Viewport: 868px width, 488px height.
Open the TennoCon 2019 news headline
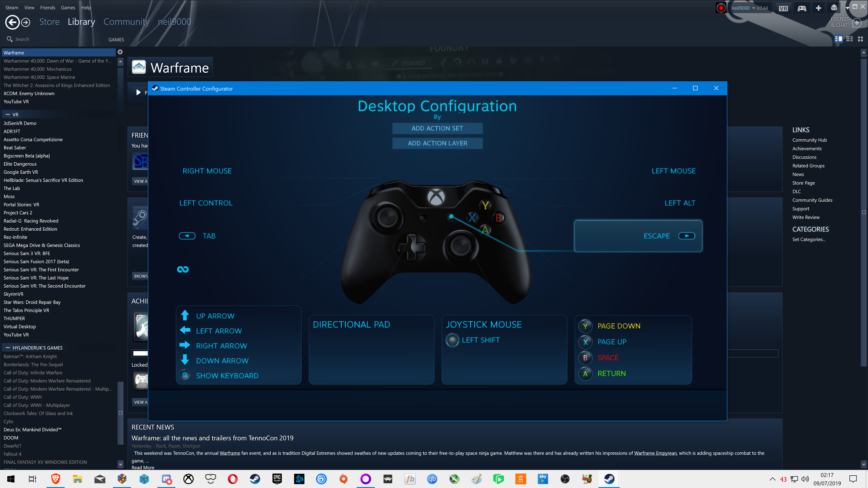point(212,438)
